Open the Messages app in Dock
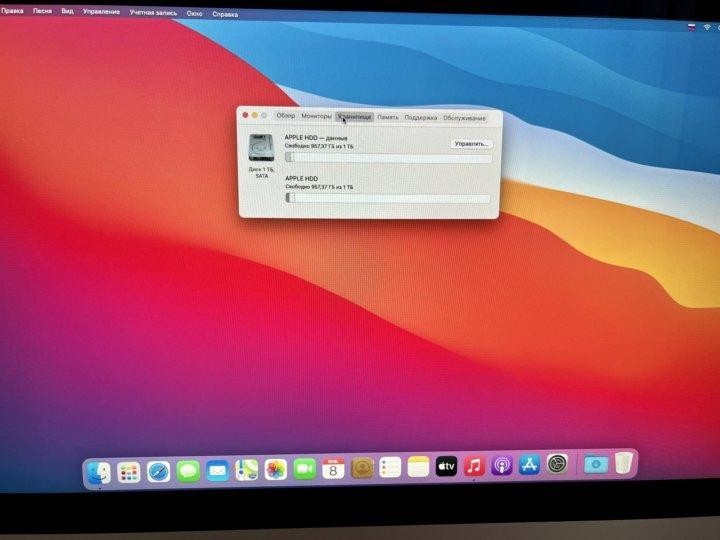Viewport: 720px width, 540px height. tap(188, 472)
